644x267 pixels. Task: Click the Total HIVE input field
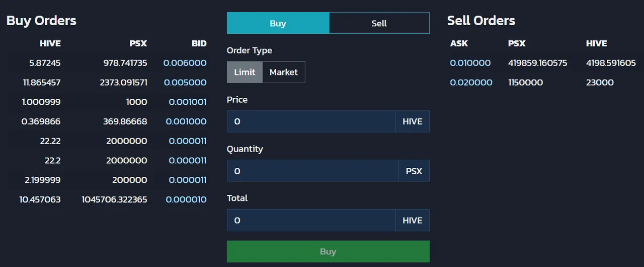(311, 220)
